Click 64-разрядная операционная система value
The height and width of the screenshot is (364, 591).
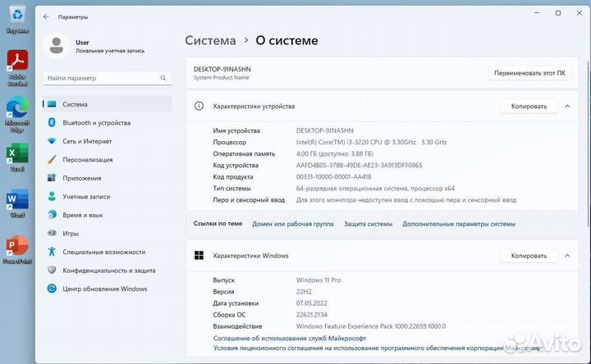375,189
